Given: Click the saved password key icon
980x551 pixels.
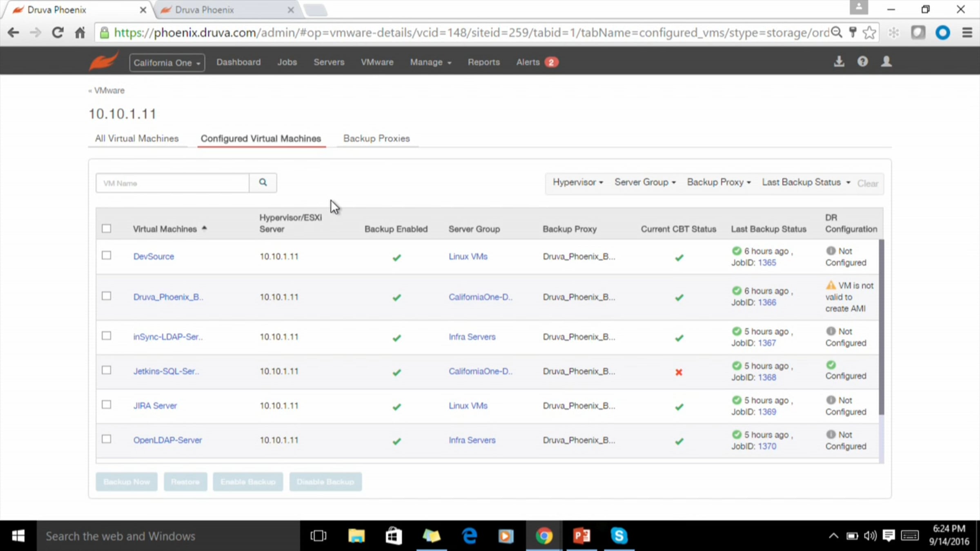Looking at the screenshot, I should click(x=853, y=32).
